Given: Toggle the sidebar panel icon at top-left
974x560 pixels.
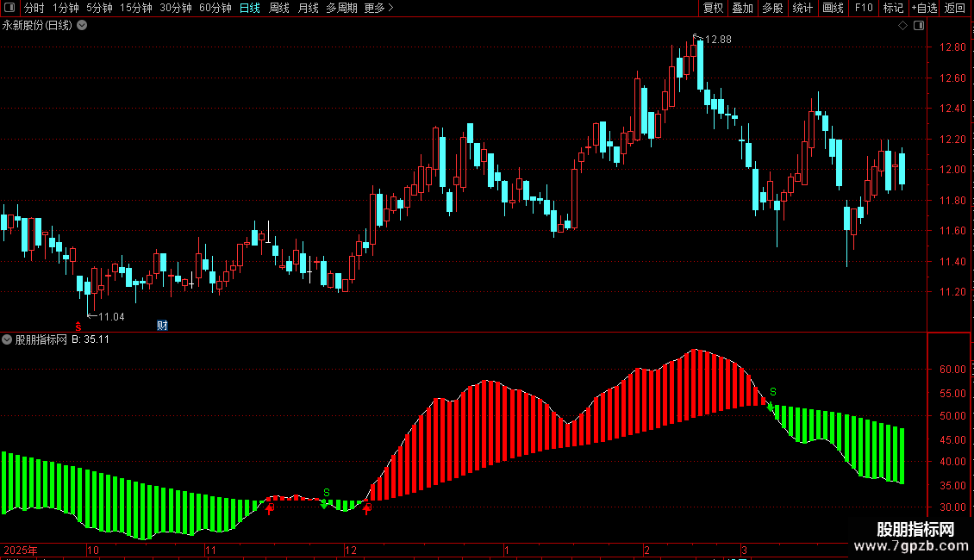Looking at the screenshot, I should [x=9, y=8].
